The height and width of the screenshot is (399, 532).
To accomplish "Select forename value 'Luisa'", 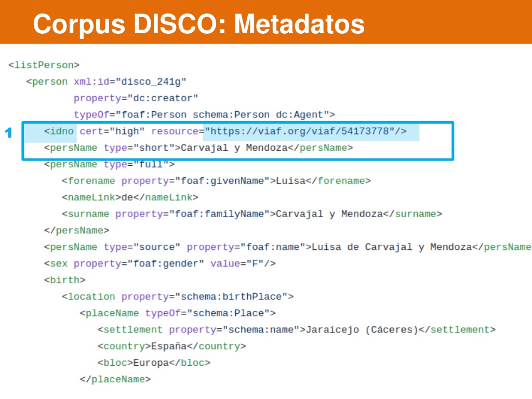I will [x=291, y=181].
